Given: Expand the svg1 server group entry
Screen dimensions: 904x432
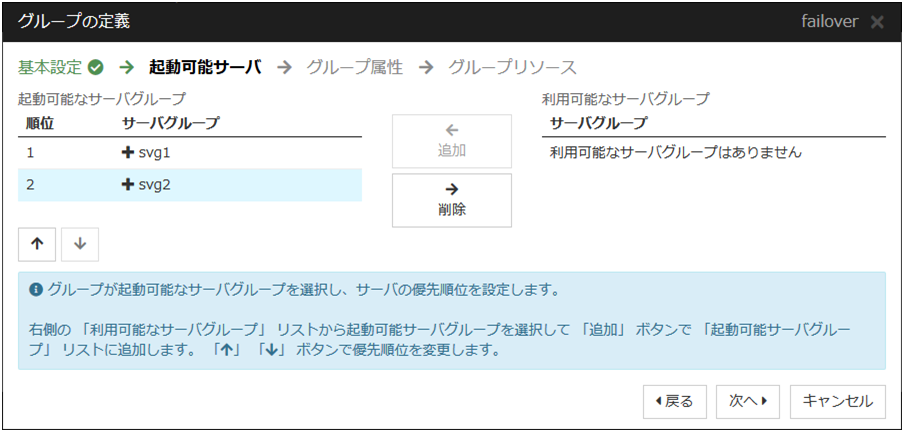Looking at the screenshot, I should tap(128, 153).
